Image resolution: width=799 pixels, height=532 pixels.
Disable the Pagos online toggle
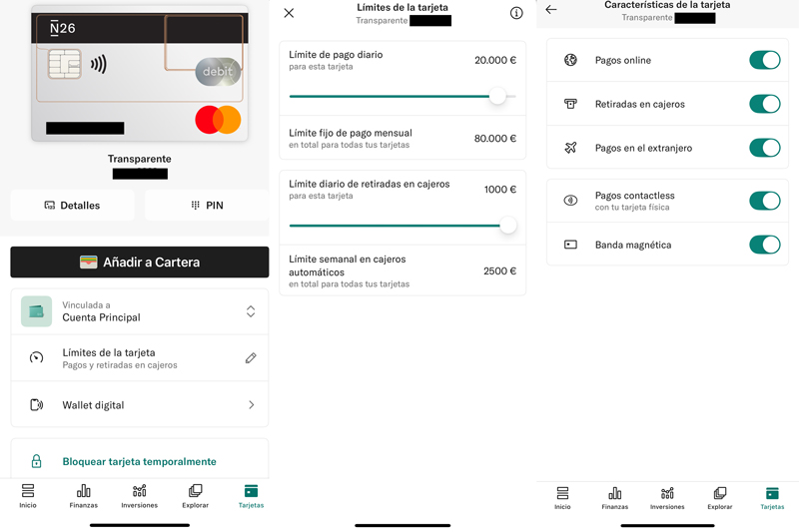[764, 60]
